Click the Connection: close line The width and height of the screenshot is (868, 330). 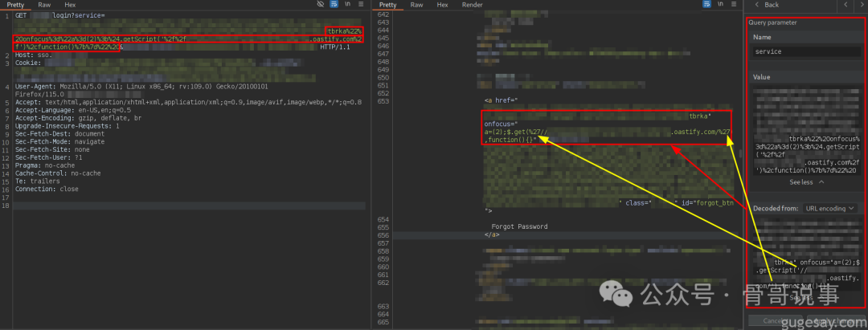point(47,189)
